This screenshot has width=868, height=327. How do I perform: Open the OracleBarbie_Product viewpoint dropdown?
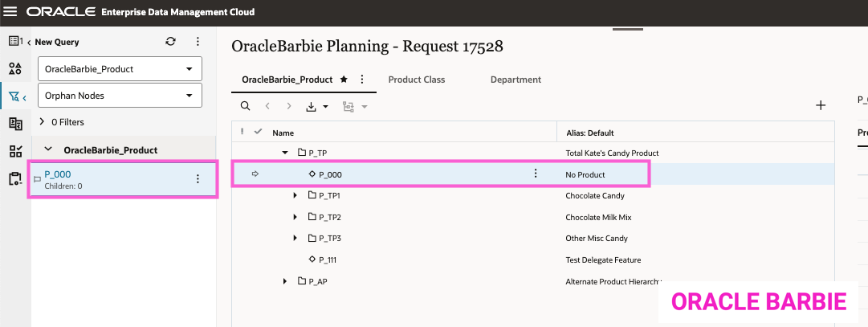(x=120, y=69)
